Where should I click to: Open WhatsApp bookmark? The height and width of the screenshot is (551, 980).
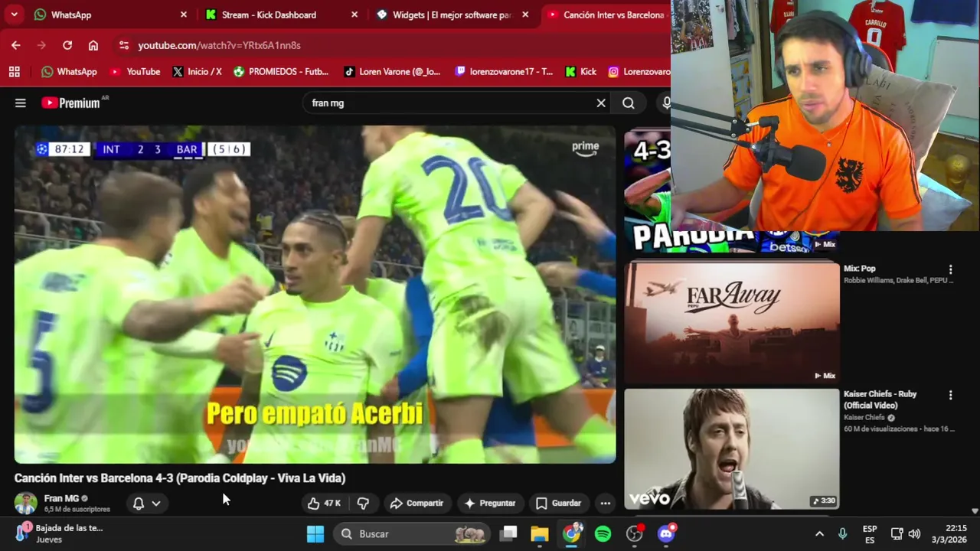(x=69, y=71)
